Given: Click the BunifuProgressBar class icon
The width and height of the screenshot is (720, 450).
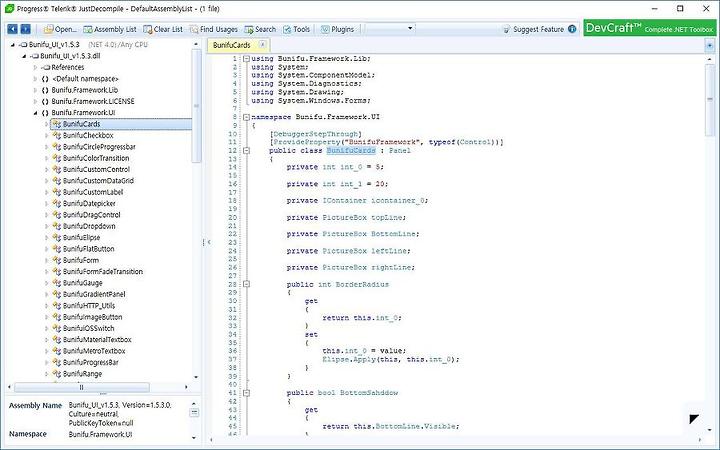Looking at the screenshot, I should [56, 362].
